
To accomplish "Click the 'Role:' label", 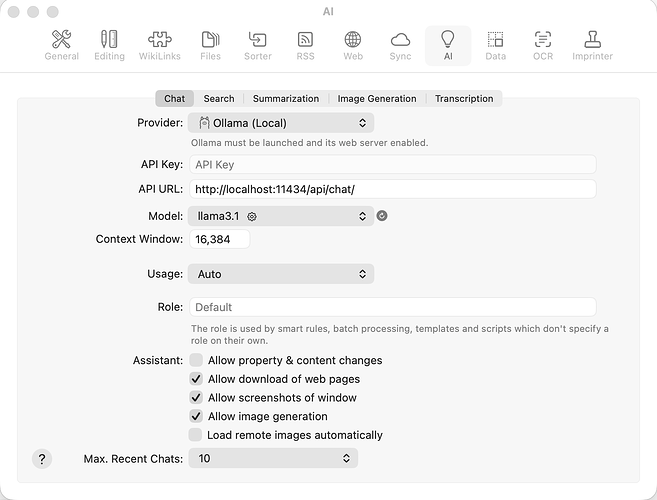I will click(170, 307).
